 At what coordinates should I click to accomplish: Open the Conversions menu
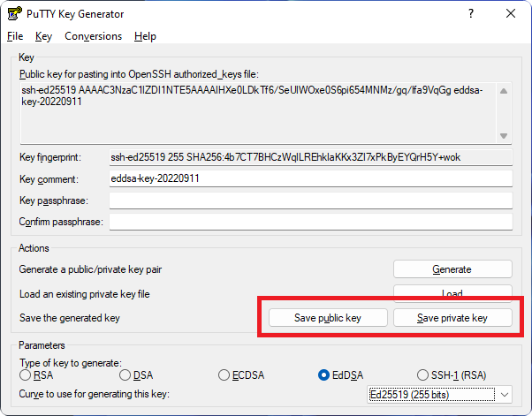[94, 36]
